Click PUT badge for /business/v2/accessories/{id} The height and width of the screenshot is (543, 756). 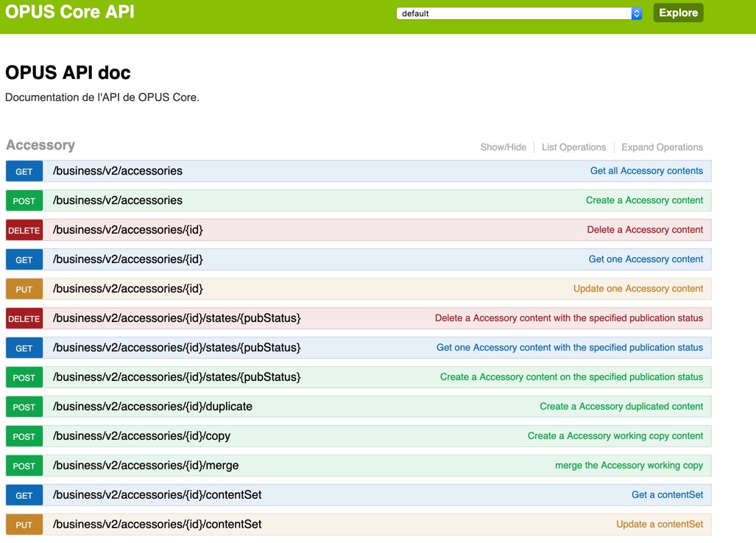24,289
